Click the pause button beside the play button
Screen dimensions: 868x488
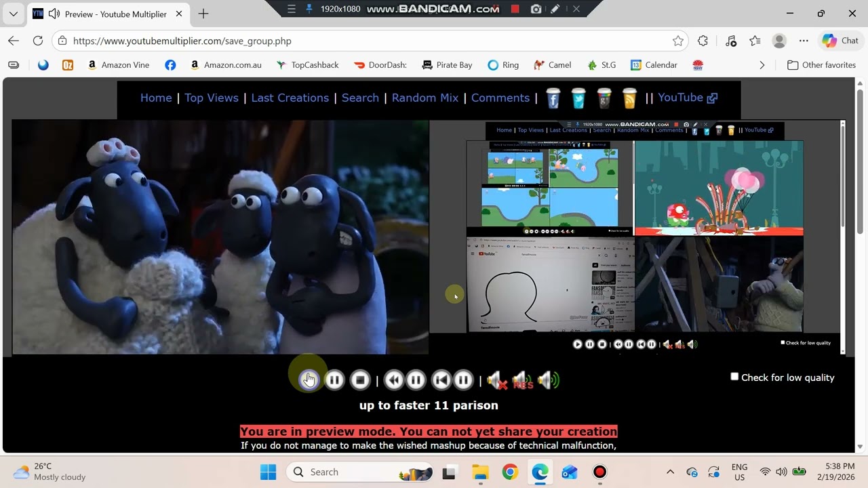pyautogui.click(x=334, y=380)
